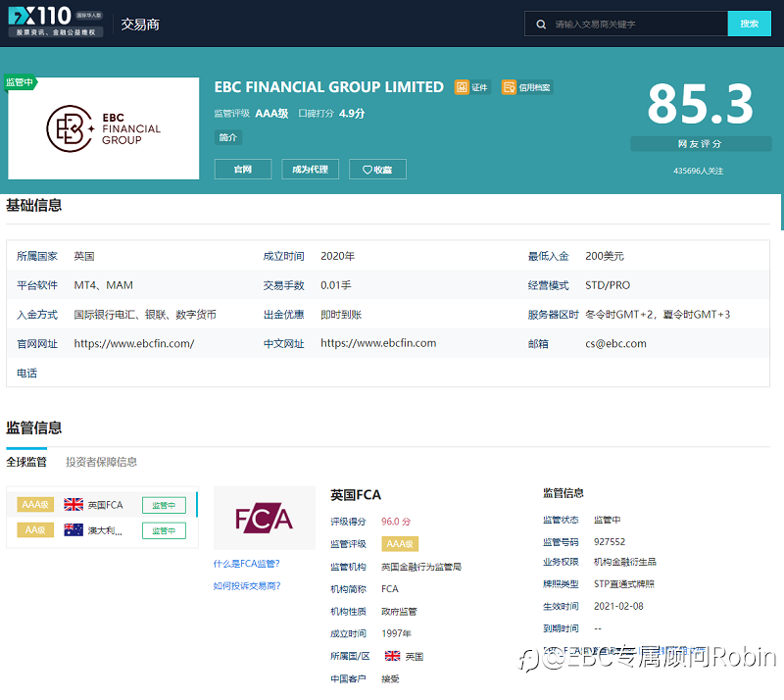The width and height of the screenshot is (784, 700).
Task: Click the AA级 badge for Australia row
Action: [x=35, y=529]
